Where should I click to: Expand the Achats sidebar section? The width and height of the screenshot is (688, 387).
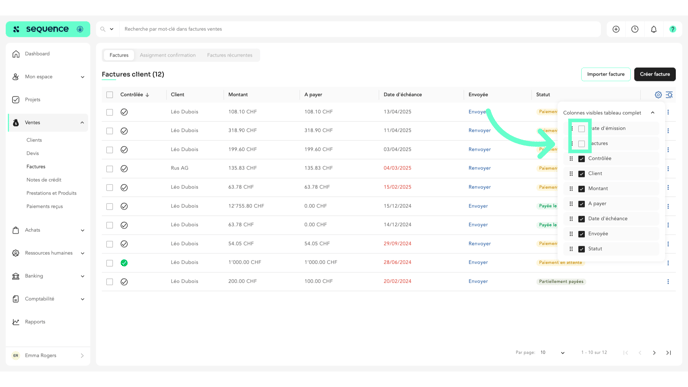coord(48,230)
